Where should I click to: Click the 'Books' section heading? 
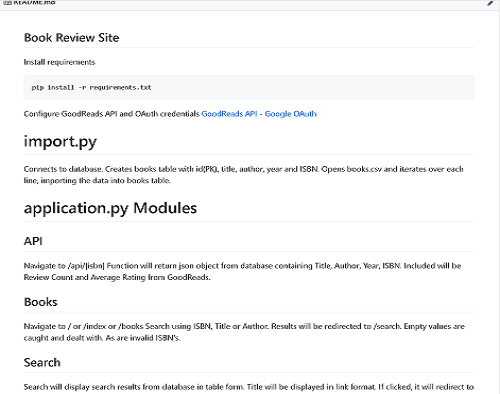(41, 302)
